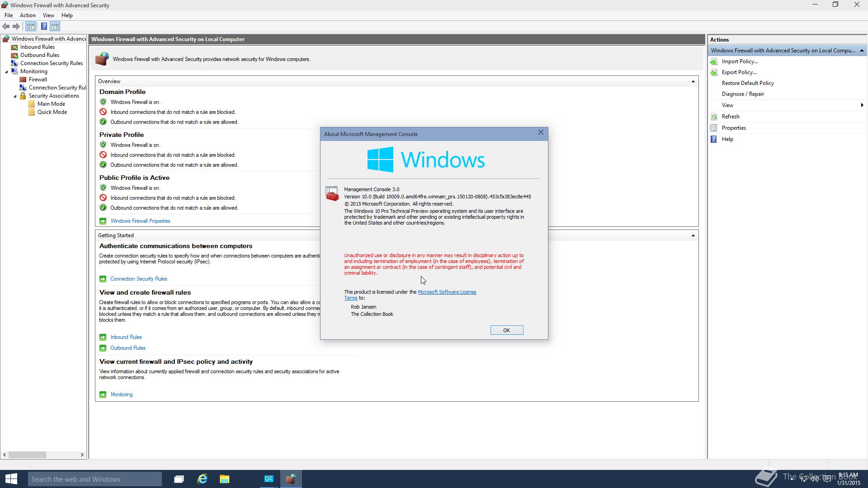Click the Export Policy icon in Actions
Image resolution: width=868 pixels, height=488 pixels.
(714, 72)
